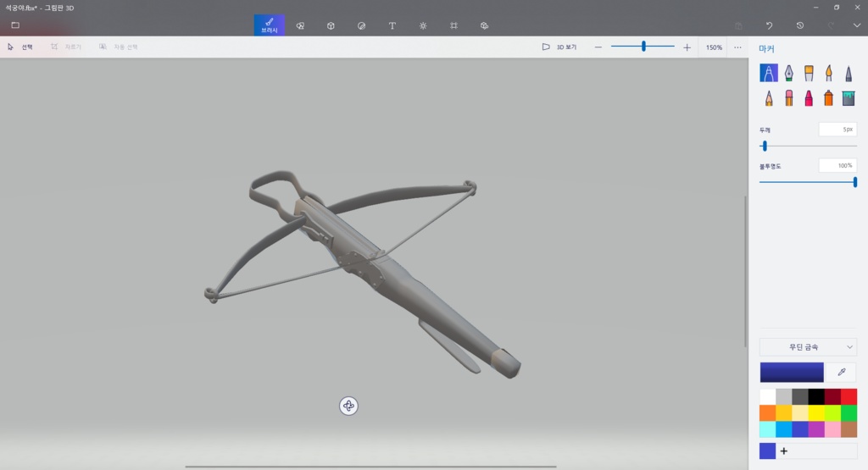Zoom in with the plus button
868x470 pixels.
pyautogui.click(x=687, y=47)
